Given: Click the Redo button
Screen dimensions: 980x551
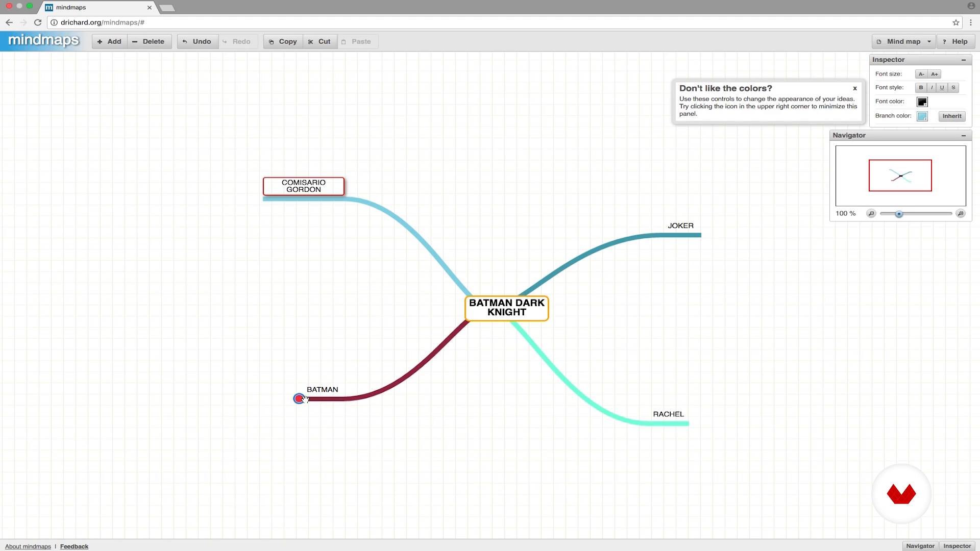Looking at the screenshot, I should point(237,41).
